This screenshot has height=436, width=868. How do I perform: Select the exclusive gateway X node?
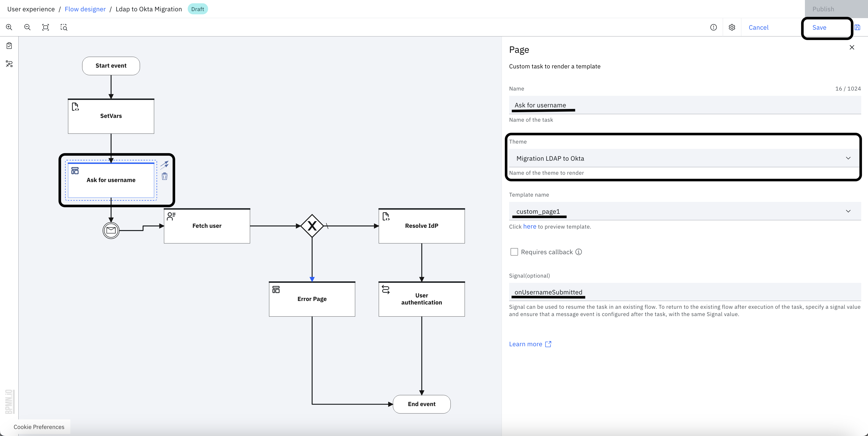pos(312,226)
